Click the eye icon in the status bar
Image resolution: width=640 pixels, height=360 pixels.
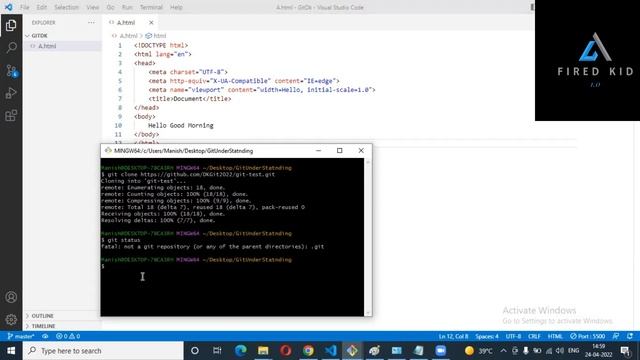[x=45, y=336]
